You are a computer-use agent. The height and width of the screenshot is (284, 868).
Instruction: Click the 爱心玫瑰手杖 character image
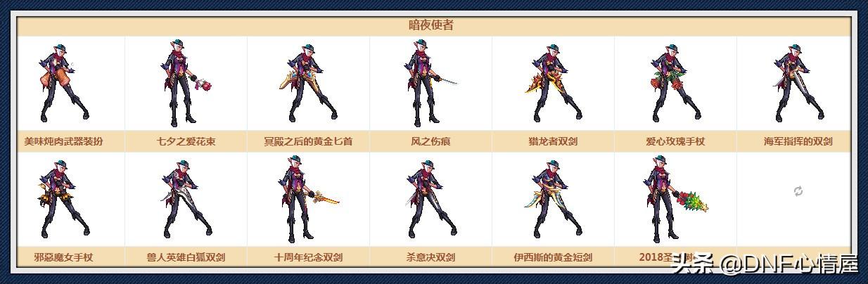click(x=674, y=82)
